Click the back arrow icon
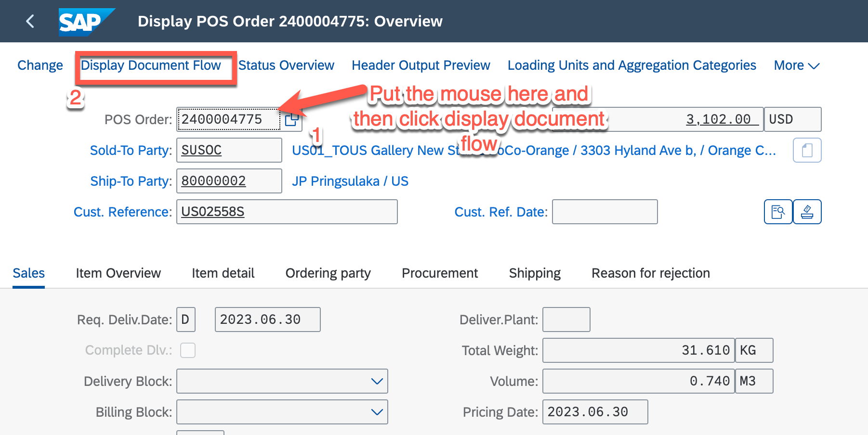The width and height of the screenshot is (868, 435). pos(30,21)
